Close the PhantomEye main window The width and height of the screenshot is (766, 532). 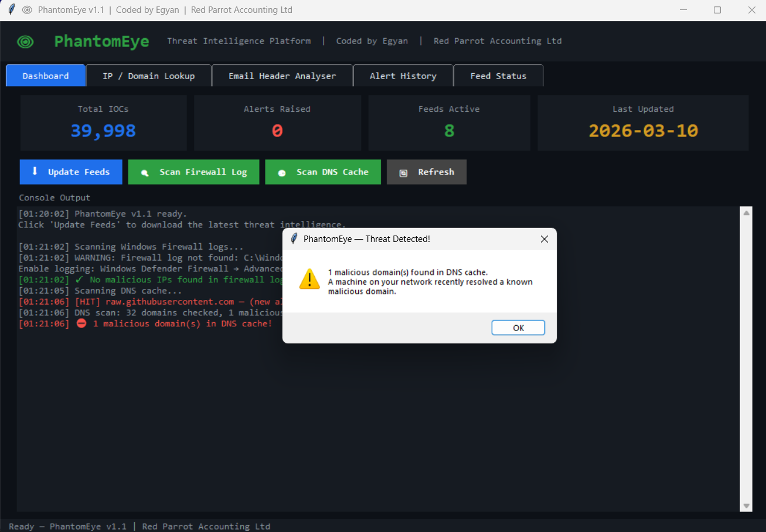(752, 10)
